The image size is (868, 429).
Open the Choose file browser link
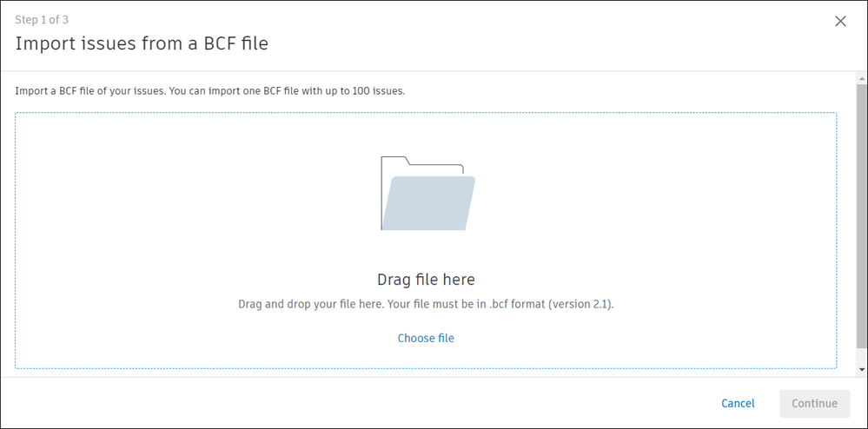coord(426,338)
